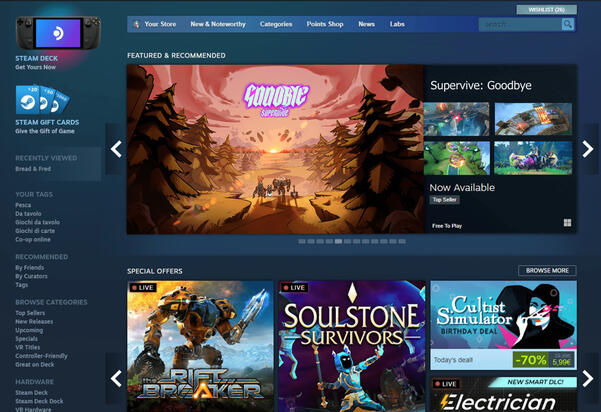The width and height of the screenshot is (601, 412).
Task: Click the Steam Deck device image
Action: pos(58,33)
